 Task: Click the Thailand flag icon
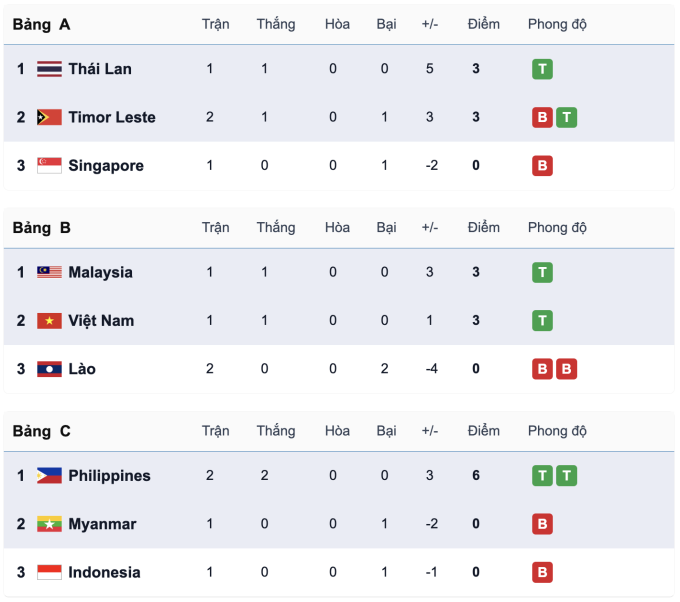click(x=49, y=69)
